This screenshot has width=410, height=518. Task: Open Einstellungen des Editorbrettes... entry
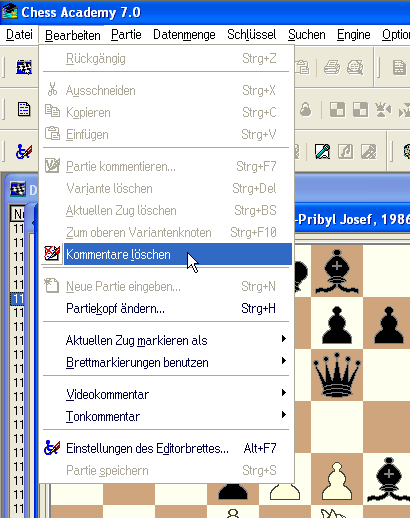167,448
